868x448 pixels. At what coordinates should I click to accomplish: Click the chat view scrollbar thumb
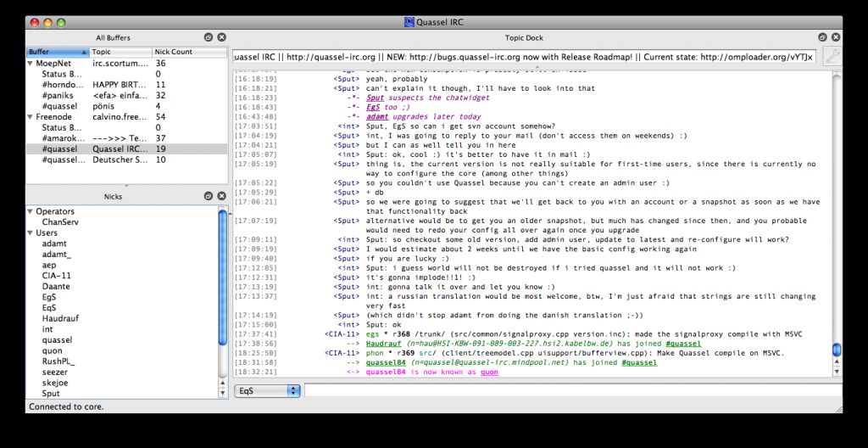point(837,350)
